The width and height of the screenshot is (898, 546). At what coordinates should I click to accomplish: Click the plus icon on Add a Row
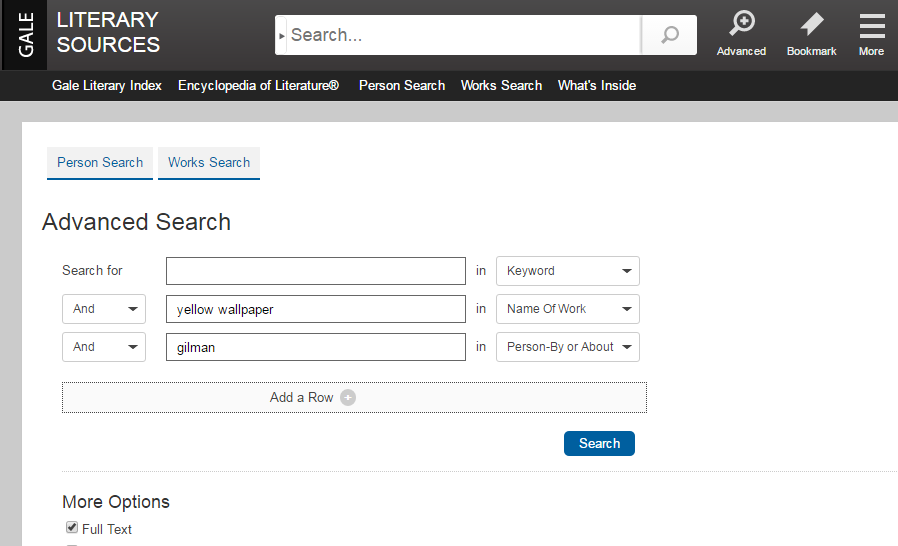[x=348, y=398]
